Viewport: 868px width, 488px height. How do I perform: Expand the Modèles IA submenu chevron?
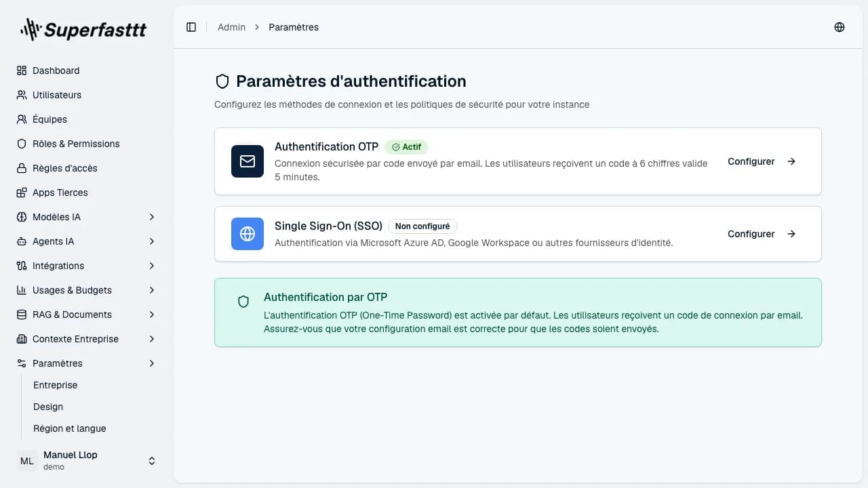(x=152, y=217)
